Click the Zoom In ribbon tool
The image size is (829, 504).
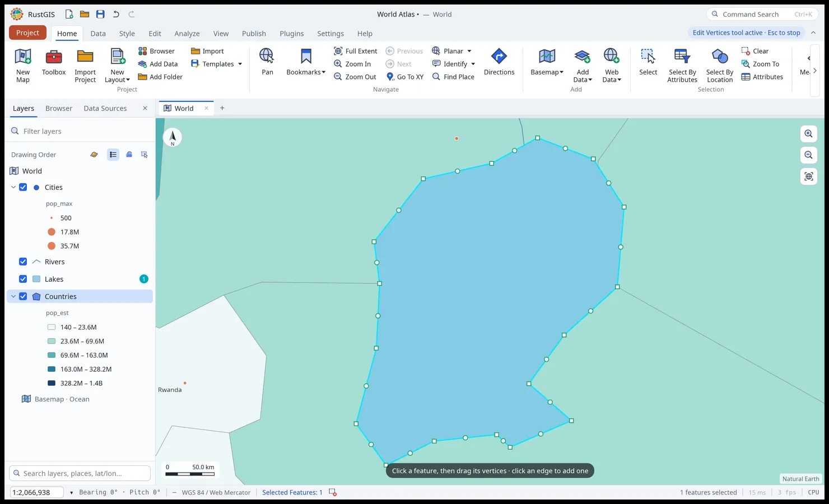(352, 64)
